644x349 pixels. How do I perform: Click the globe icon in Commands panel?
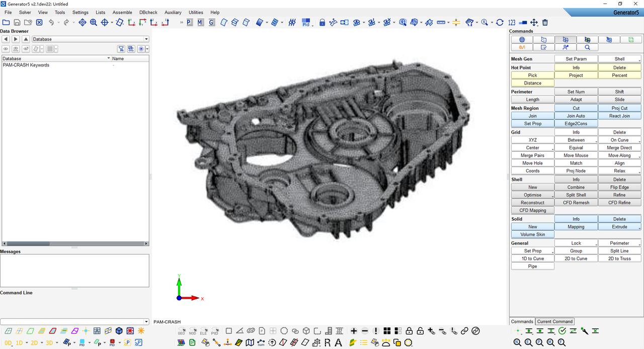[522, 40]
